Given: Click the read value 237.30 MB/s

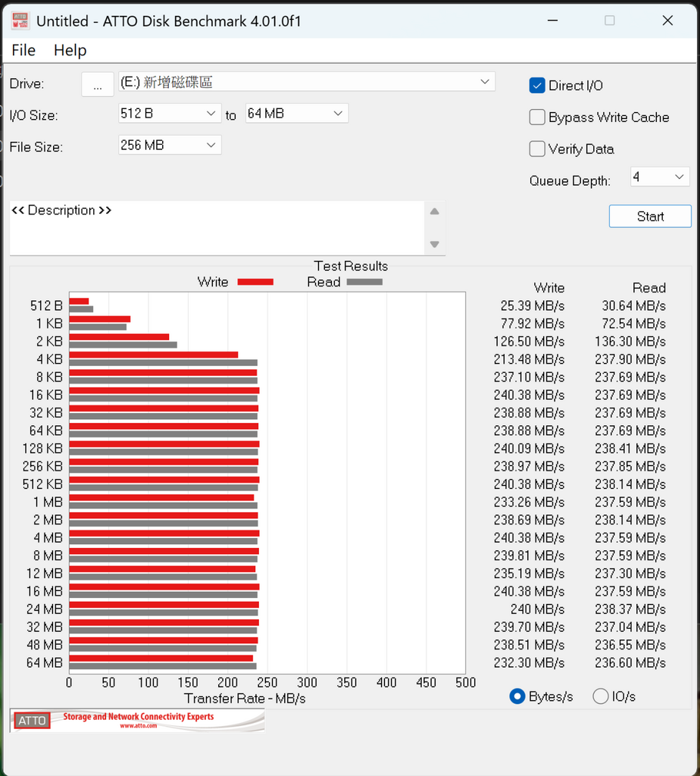Looking at the screenshot, I should point(630,573).
